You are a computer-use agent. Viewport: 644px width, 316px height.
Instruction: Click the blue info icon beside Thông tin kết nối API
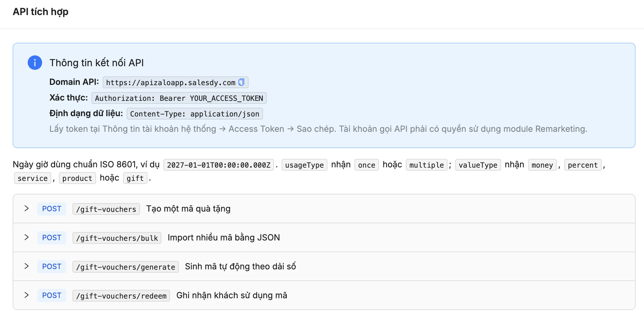pos(35,63)
